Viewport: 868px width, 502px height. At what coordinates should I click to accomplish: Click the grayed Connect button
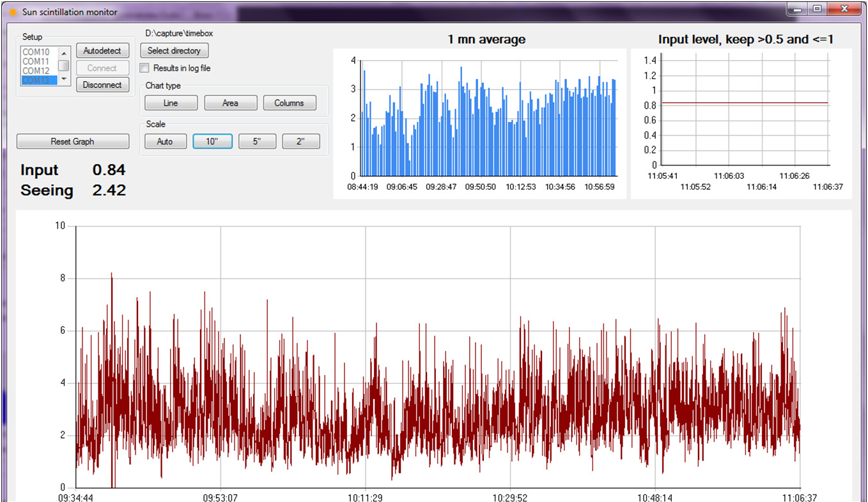(x=103, y=68)
